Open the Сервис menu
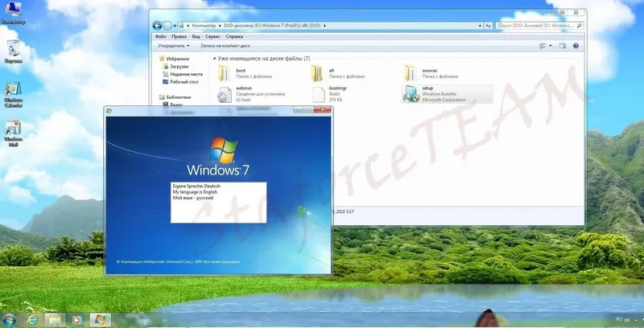Image resolution: width=644 pixels, height=328 pixels. pos(213,36)
